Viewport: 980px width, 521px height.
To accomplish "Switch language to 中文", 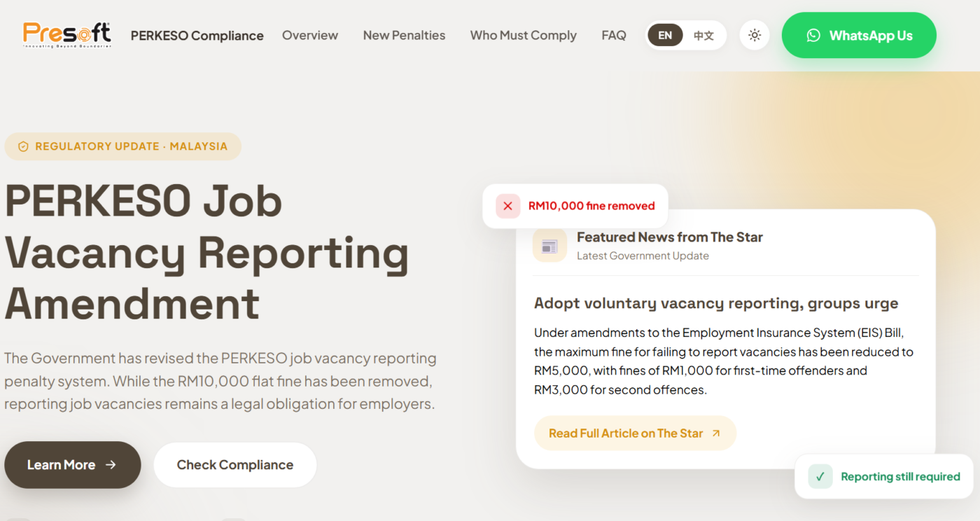I will pyautogui.click(x=703, y=35).
